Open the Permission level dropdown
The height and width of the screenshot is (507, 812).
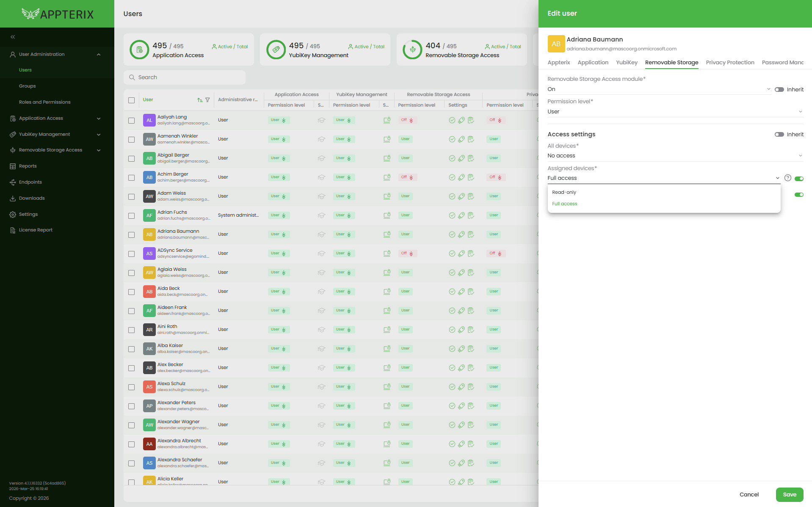point(674,112)
